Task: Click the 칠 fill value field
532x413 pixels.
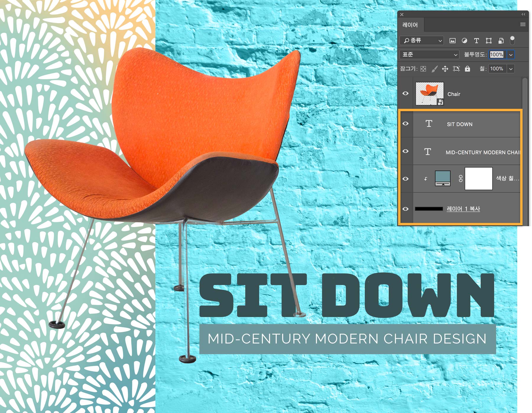Action: pyautogui.click(x=497, y=69)
